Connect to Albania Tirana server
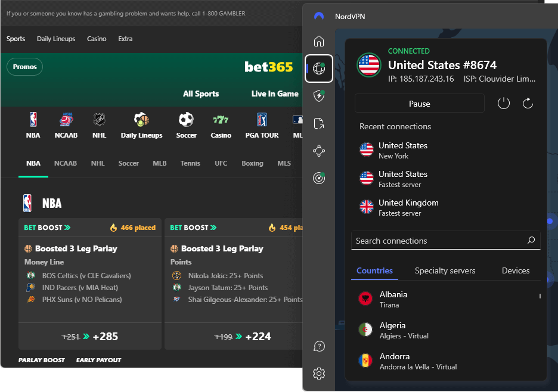Viewport: 558px width, 392px height. click(x=445, y=299)
